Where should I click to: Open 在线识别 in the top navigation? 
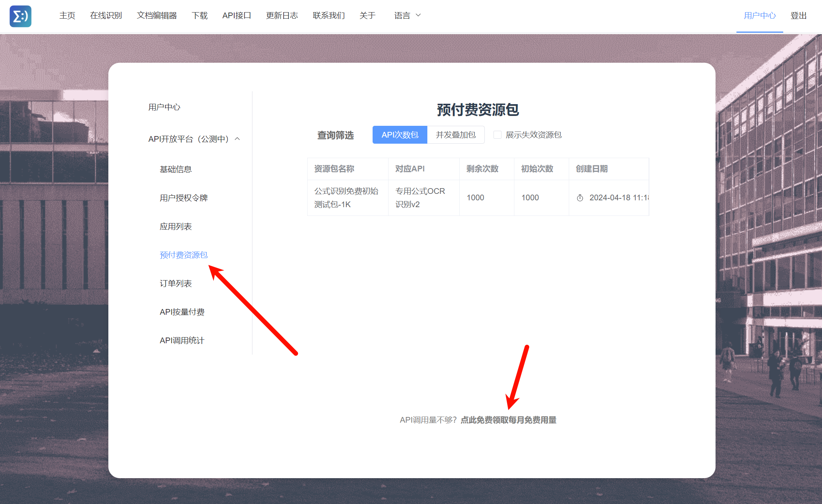pyautogui.click(x=106, y=16)
